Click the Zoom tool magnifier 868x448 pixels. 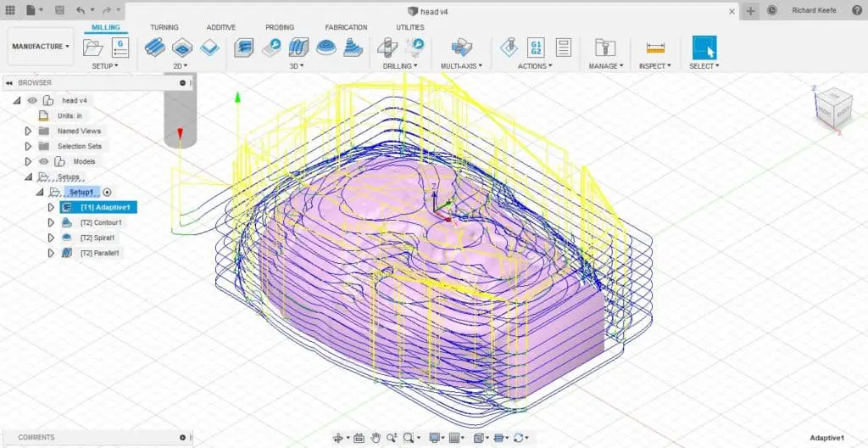[392, 438]
